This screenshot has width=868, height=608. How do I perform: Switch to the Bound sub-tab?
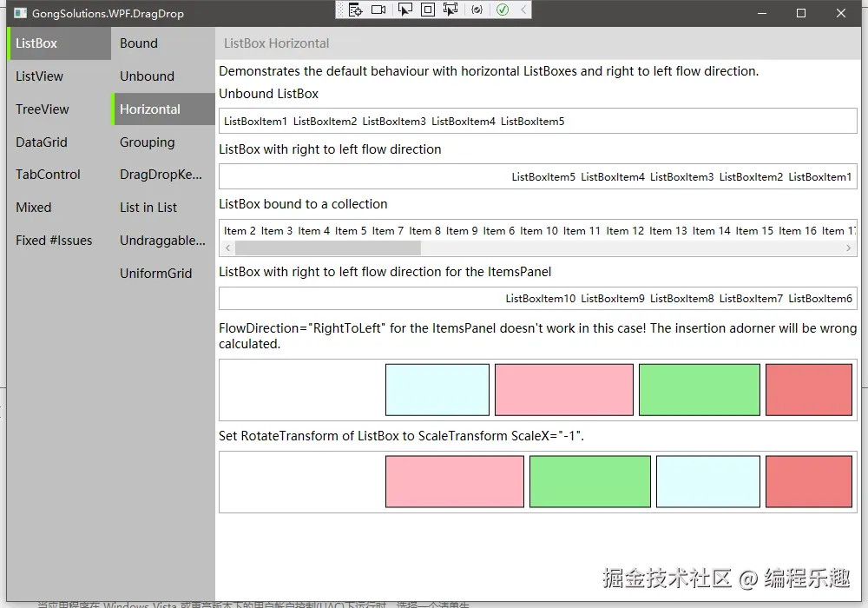163,43
